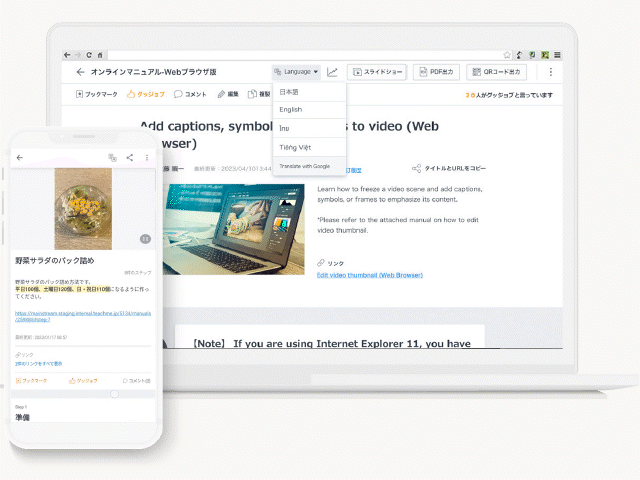The image size is (640, 480).
Task: Click the browser reload icon
Action: (x=88, y=53)
